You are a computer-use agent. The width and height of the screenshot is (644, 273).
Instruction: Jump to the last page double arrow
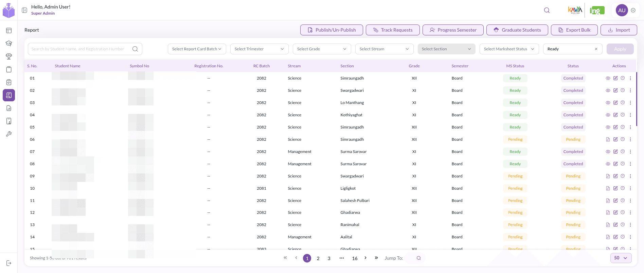[x=376, y=258]
